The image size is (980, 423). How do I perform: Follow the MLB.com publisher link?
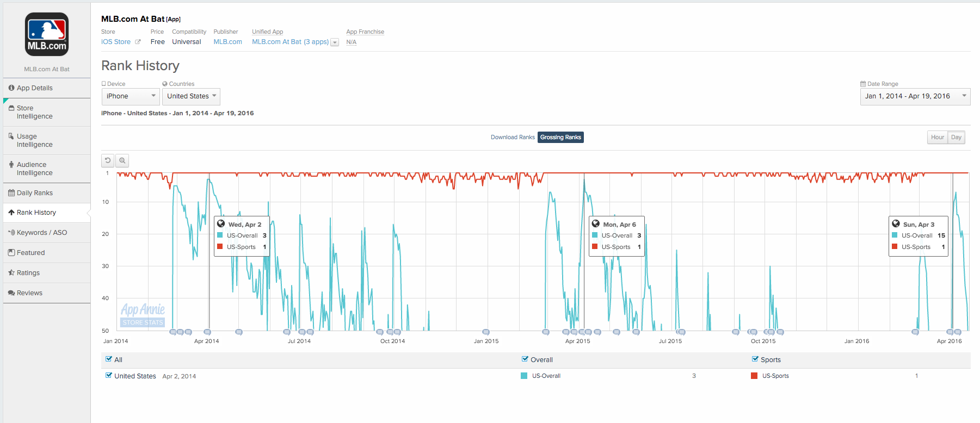pos(227,42)
